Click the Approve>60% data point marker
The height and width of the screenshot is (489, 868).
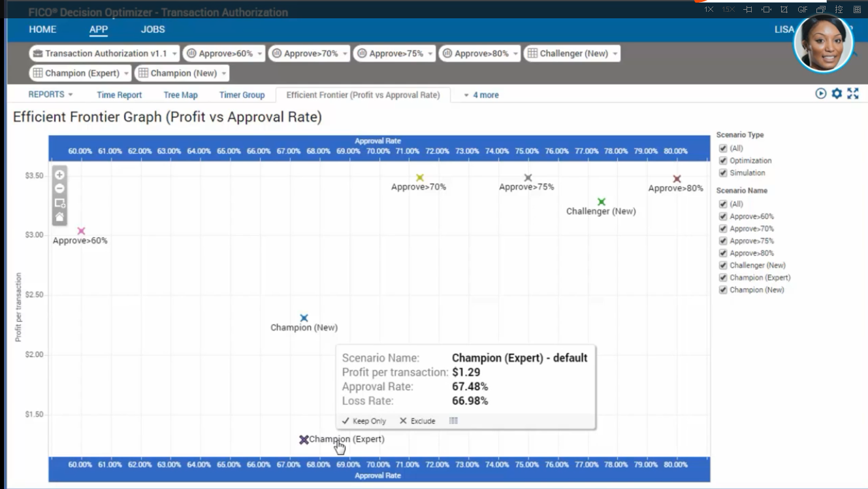pyautogui.click(x=81, y=231)
